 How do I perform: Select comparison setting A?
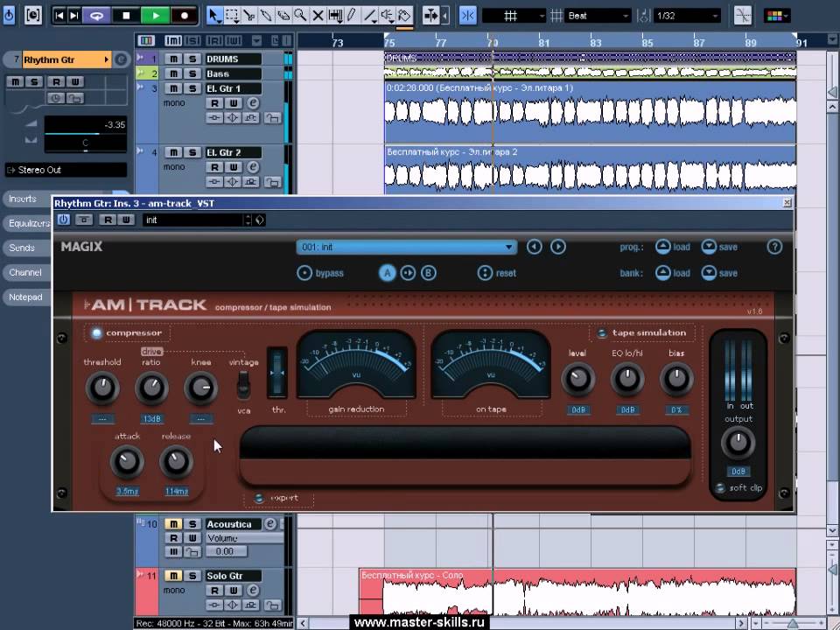coord(388,273)
